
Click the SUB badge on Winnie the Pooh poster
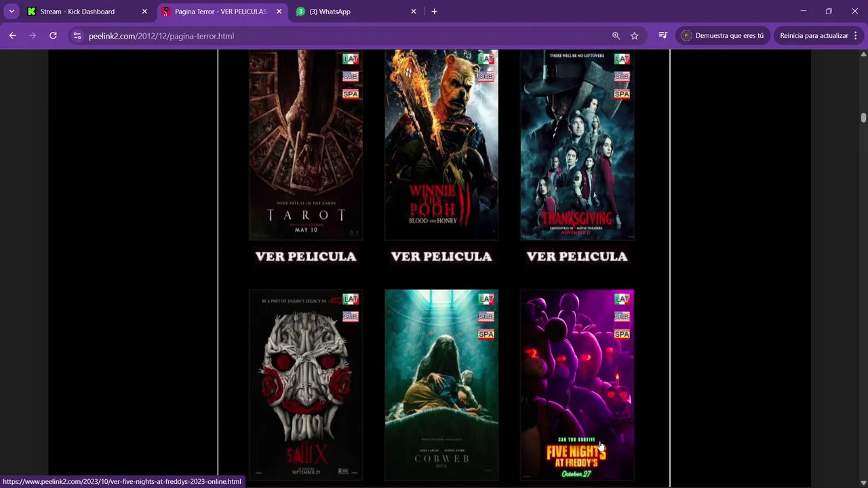(486, 77)
